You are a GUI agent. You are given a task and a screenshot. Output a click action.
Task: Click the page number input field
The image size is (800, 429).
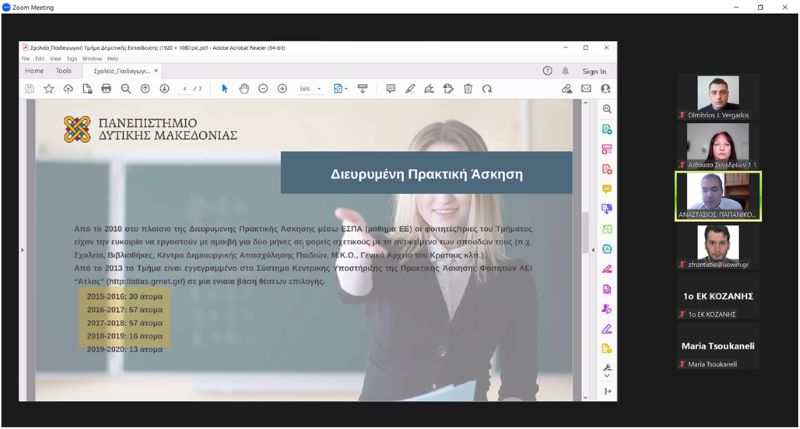coord(186,89)
